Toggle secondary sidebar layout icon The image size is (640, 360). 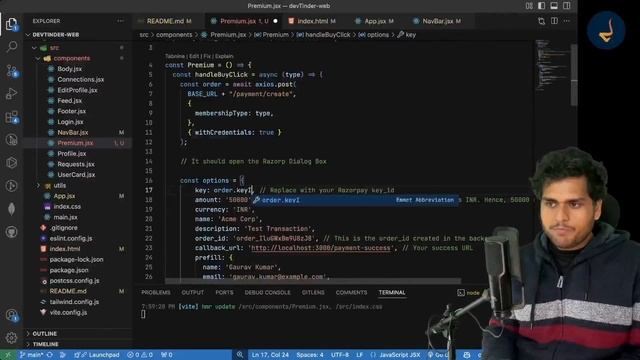point(567,6)
